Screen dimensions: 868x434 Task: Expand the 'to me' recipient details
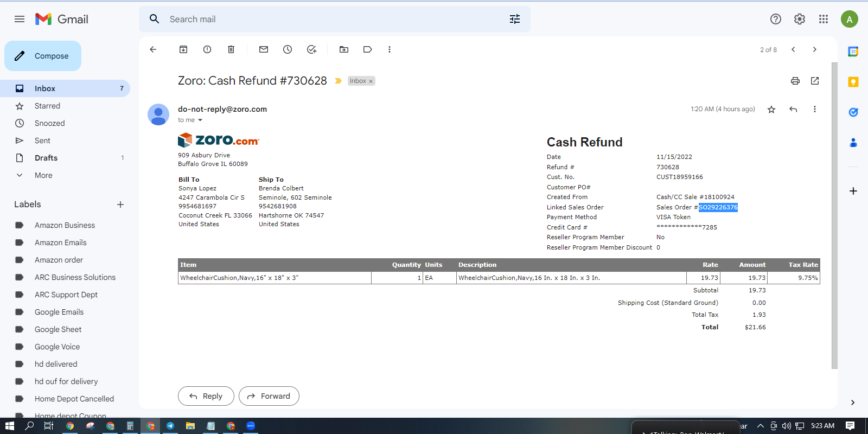pyautogui.click(x=200, y=120)
